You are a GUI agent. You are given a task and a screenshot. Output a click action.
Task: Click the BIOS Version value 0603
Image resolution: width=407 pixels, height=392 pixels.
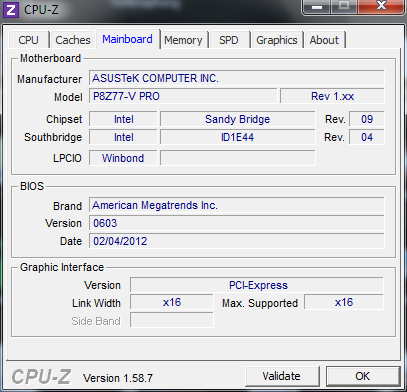click(x=237, y=223)
